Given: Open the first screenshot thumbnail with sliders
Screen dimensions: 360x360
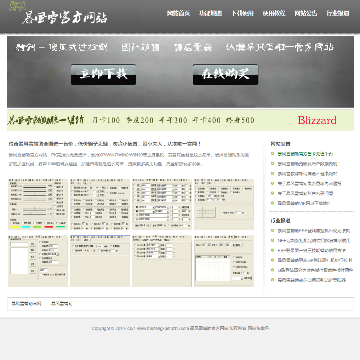Looking at the screenshot, I should (38, 204).
